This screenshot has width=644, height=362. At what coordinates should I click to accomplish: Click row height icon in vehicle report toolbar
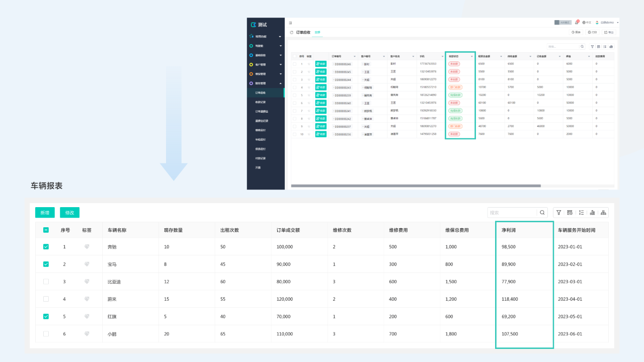[x=581, y=213]
